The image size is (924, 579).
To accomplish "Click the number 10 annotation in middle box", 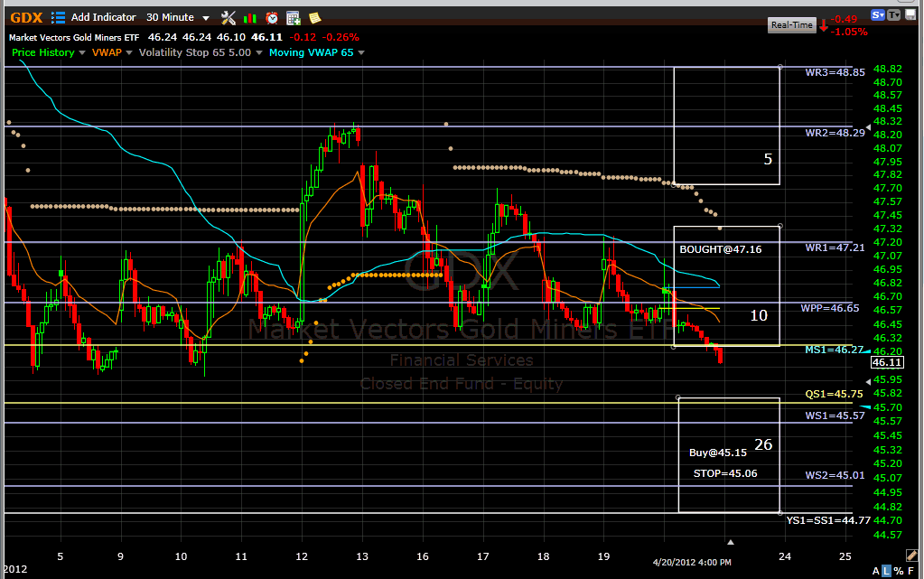I will [759, 315].
